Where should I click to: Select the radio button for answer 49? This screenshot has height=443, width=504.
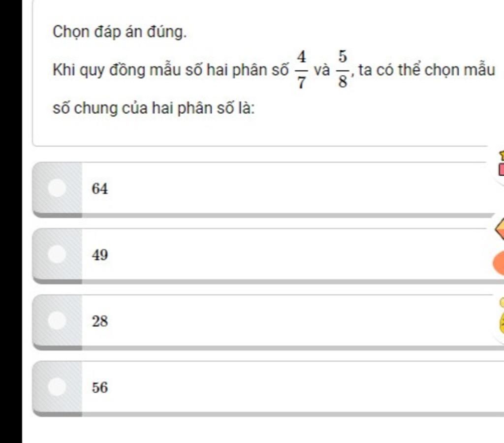pyautogui.click(x=58, y=255)
